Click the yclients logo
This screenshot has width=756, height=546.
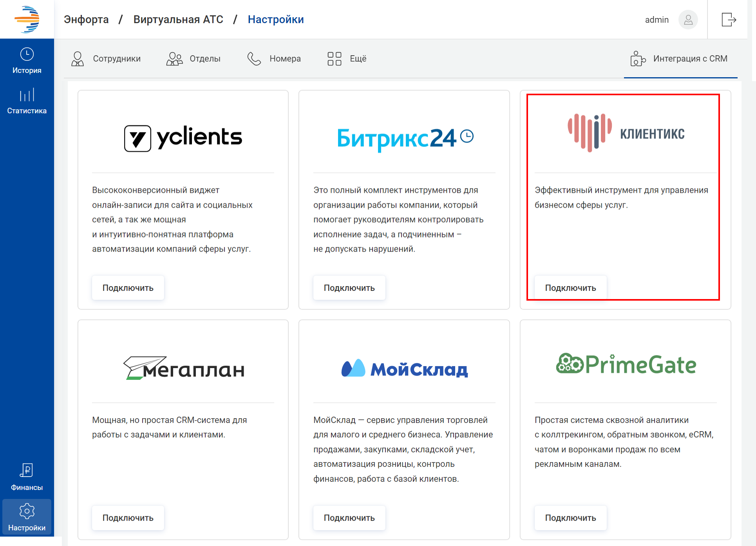click(183, 138)
